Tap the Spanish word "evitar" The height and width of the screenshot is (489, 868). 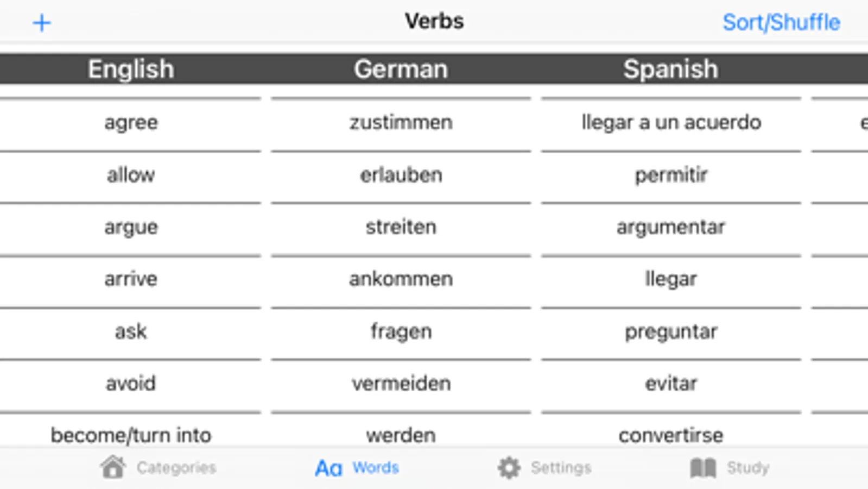[670, 384]
